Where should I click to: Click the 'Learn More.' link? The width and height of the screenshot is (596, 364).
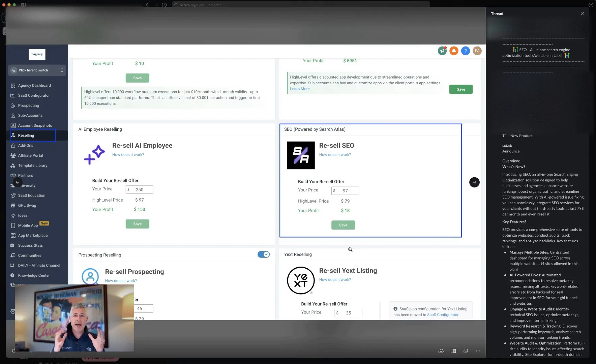coord(300,89)
